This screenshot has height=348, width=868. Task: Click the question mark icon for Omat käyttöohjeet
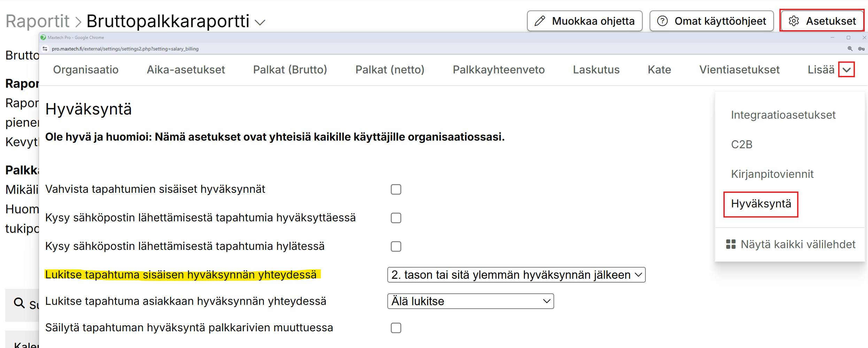point(662,21)
